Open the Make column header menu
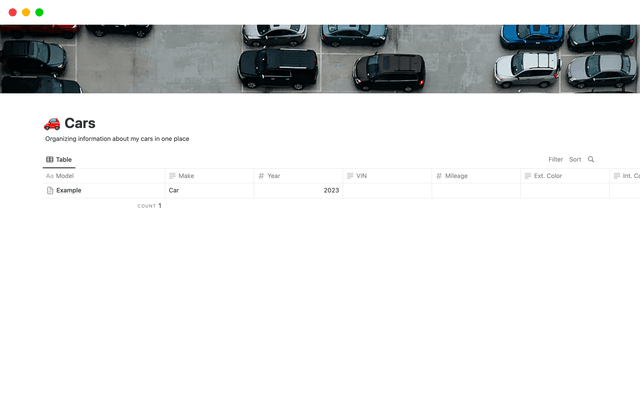The image size is (640, 400). click(186, 176)
